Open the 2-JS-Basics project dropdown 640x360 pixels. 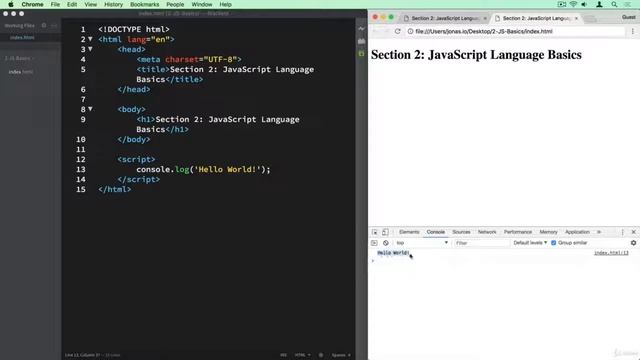point(19,58)
